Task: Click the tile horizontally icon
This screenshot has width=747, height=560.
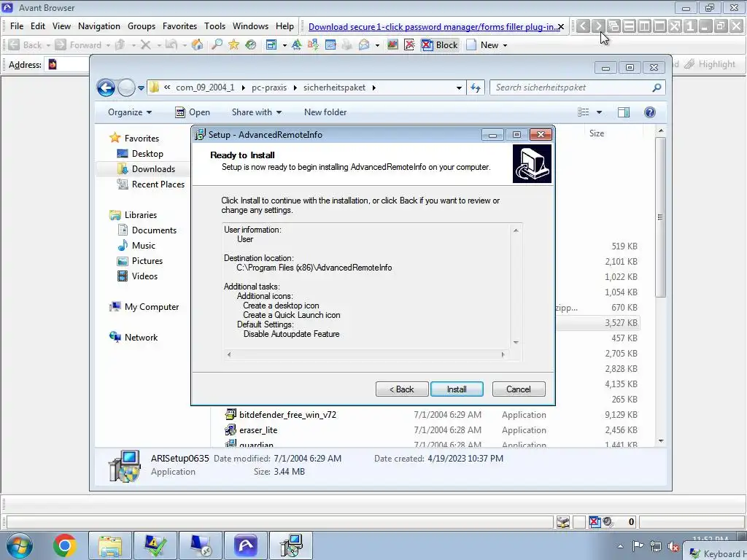Action: coord(629,26)
